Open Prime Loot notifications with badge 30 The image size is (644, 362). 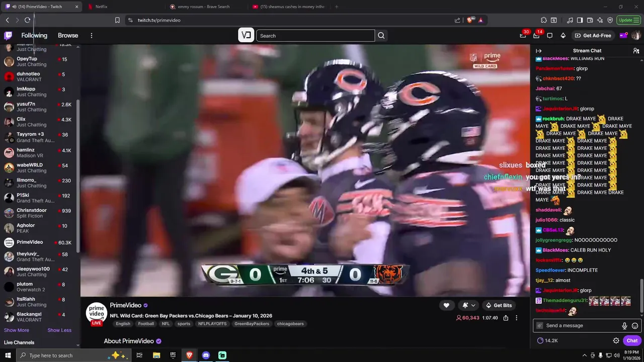(523, 35)
